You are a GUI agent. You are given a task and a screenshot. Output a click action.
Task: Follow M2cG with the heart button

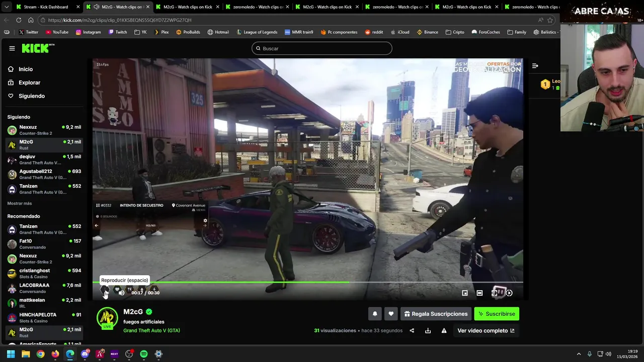(391, 314)
